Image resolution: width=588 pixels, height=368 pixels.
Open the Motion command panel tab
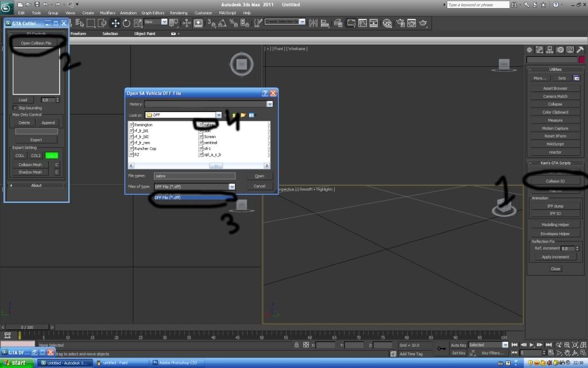(560, 49)
